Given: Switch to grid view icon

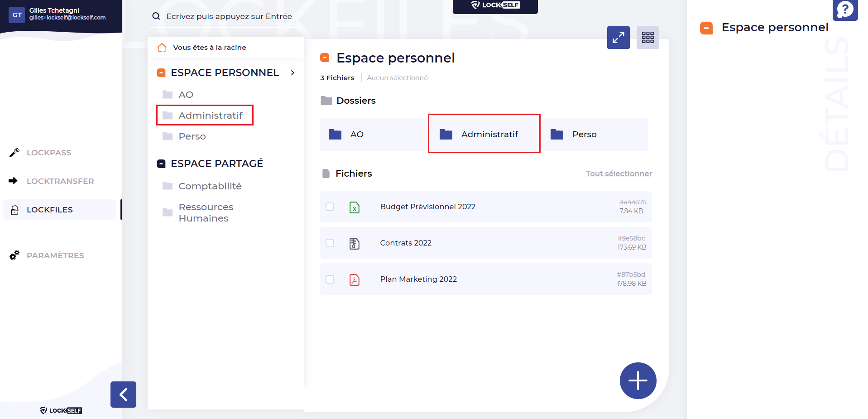Looking at the screenshot, I should point(648,38).
